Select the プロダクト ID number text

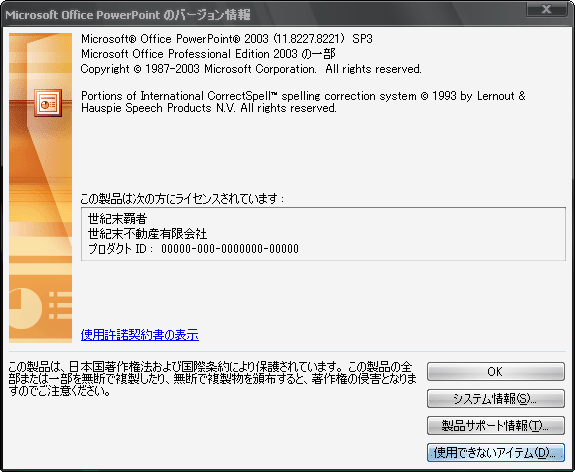230,249
